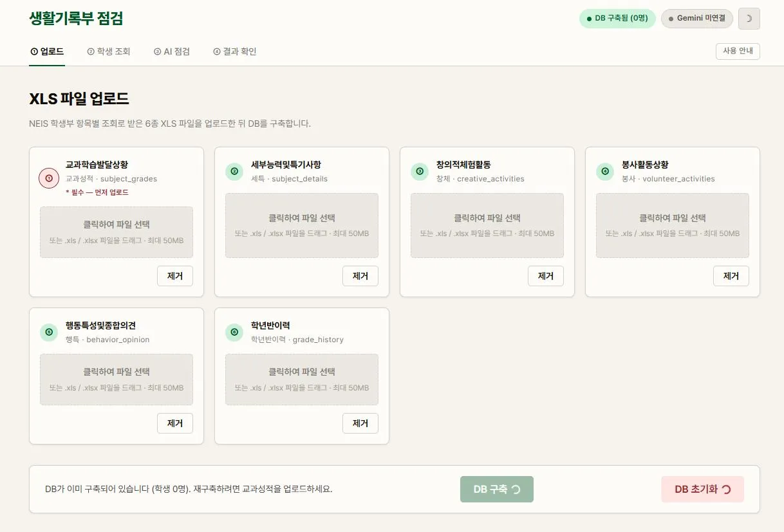Click the green icon beside 봉사활동상황
784x532 pixels.
click(605, 171)
